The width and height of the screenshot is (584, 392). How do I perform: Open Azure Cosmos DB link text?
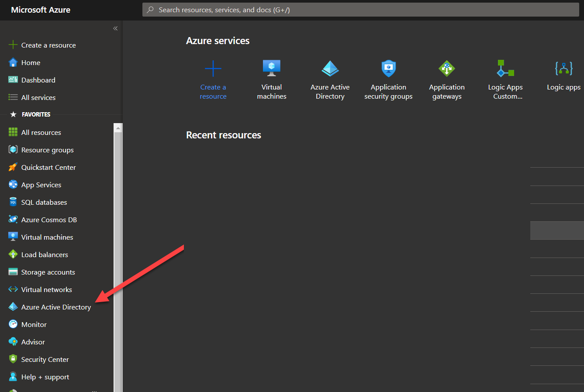click(49, 220)
